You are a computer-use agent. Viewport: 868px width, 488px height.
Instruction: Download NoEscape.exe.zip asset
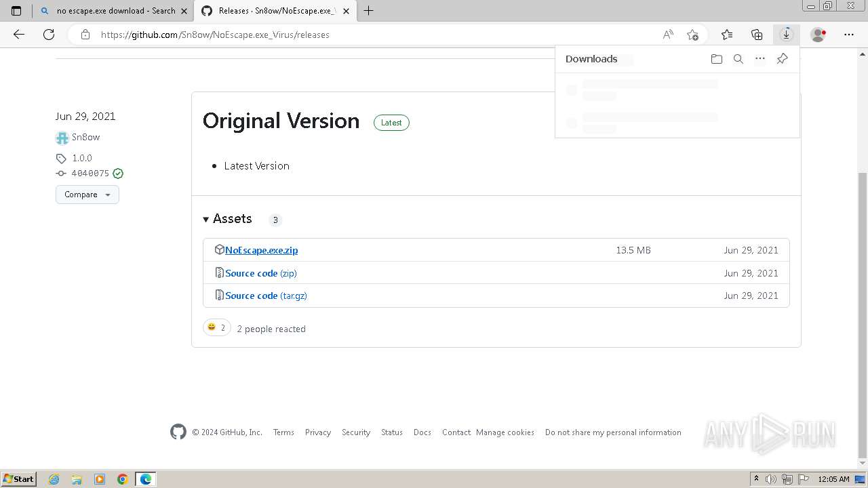(261, 250)
